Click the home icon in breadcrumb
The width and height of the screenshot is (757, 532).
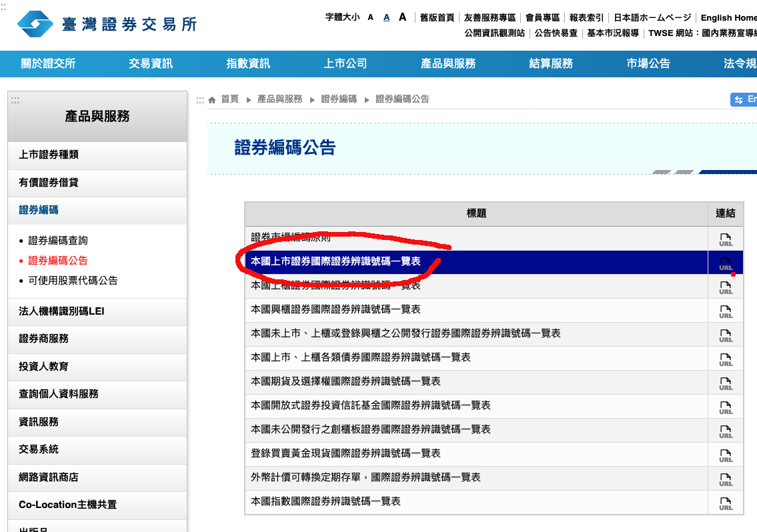(212, 99)
